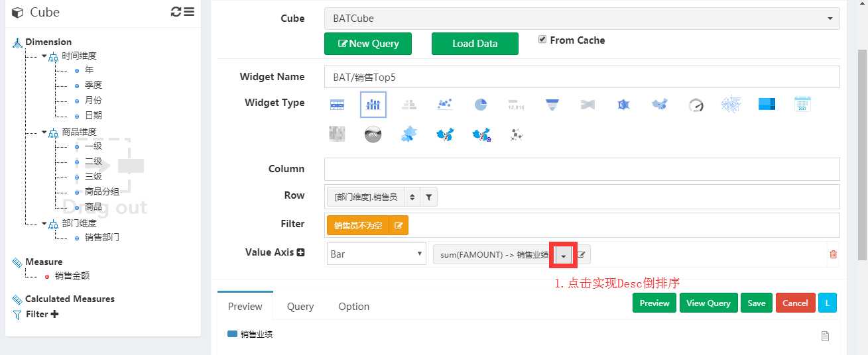This screenshot has height=355, width=868.
Task: Open sort dropdown on sum(FAMOUNT) measure
Action: (564, 255)
